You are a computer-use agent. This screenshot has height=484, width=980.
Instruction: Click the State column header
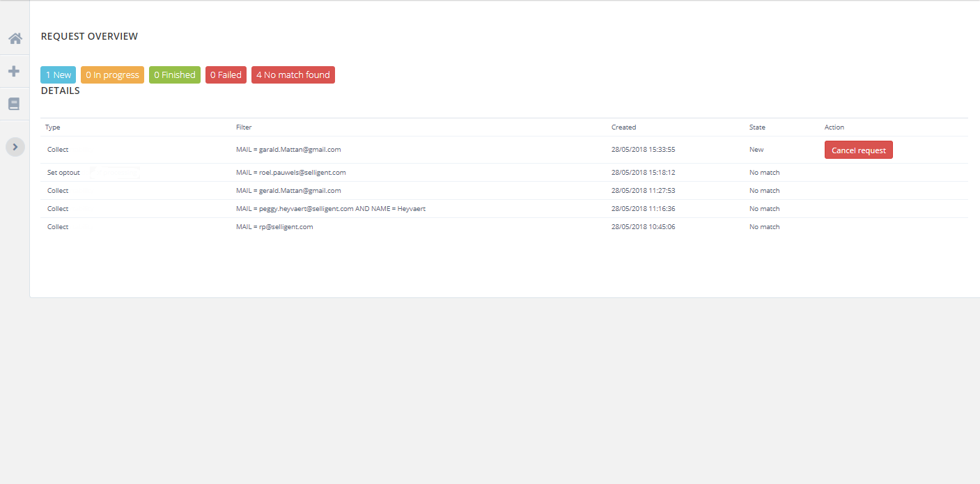click(757, 127)
